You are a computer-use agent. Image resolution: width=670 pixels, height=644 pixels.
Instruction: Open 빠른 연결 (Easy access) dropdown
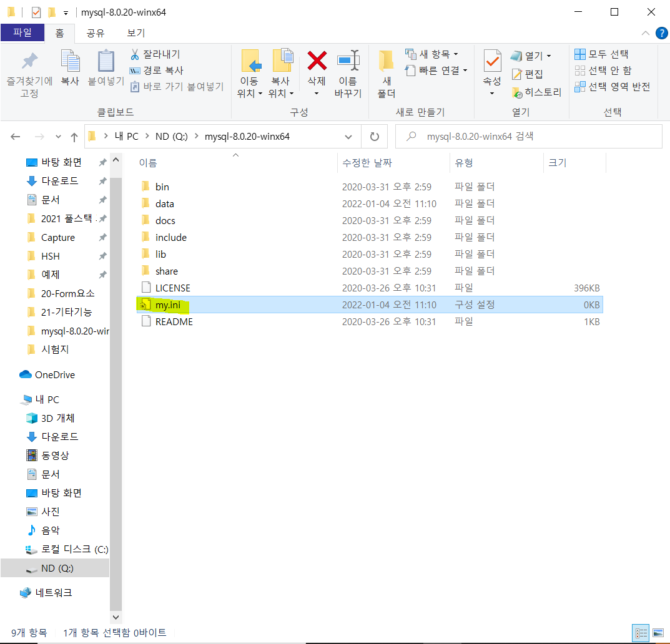[x=436, y=71]
